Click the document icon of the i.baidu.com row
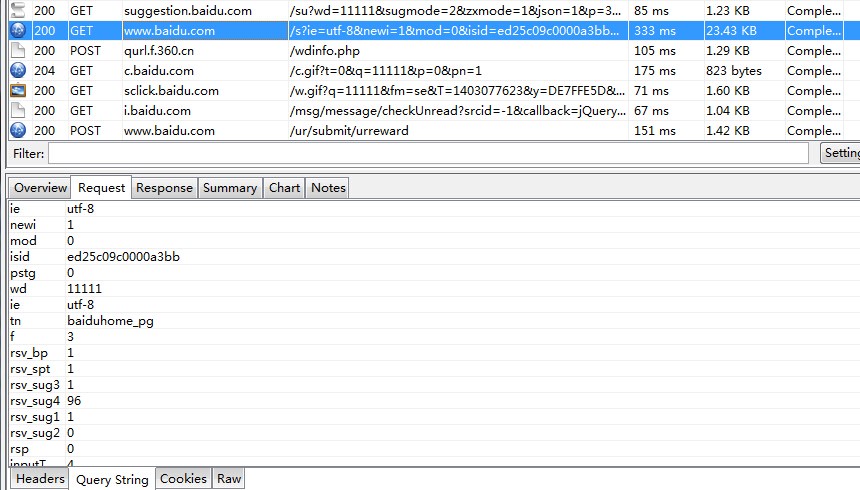 [18, 110]
